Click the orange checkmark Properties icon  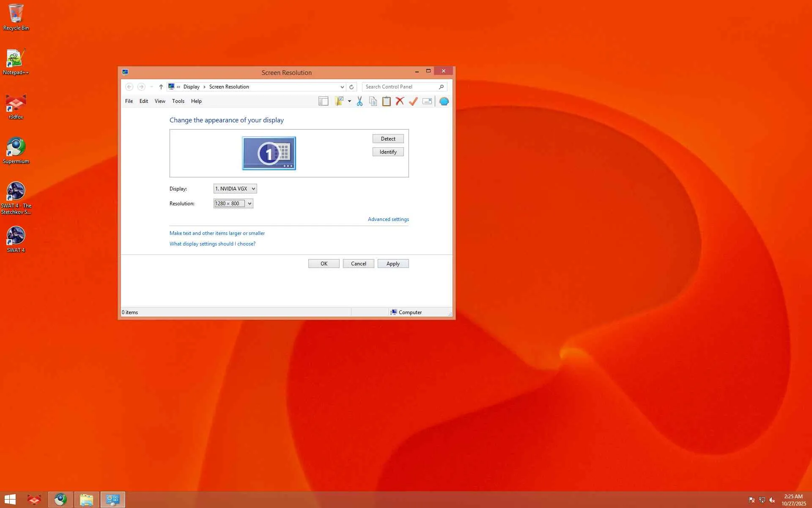[413, 101]
